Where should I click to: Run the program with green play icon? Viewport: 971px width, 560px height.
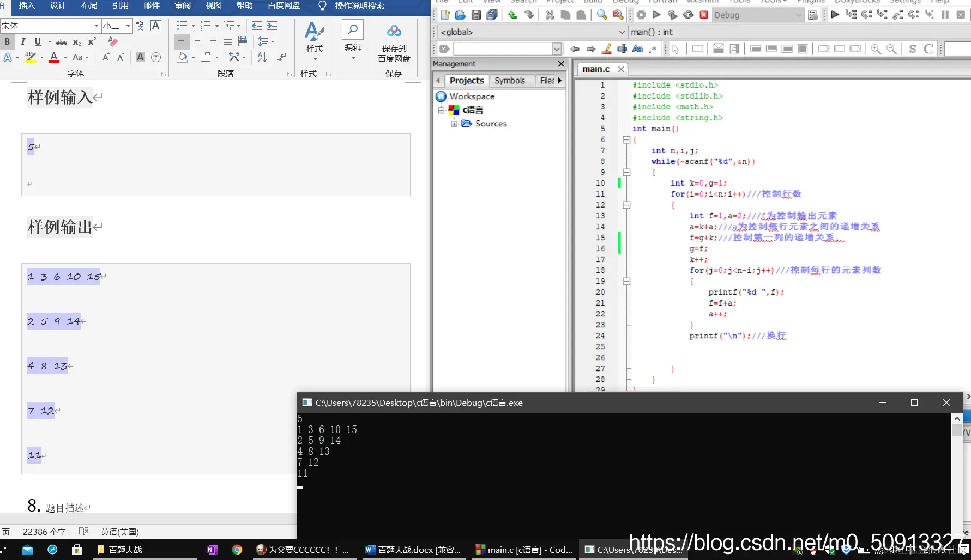point(656,15)
